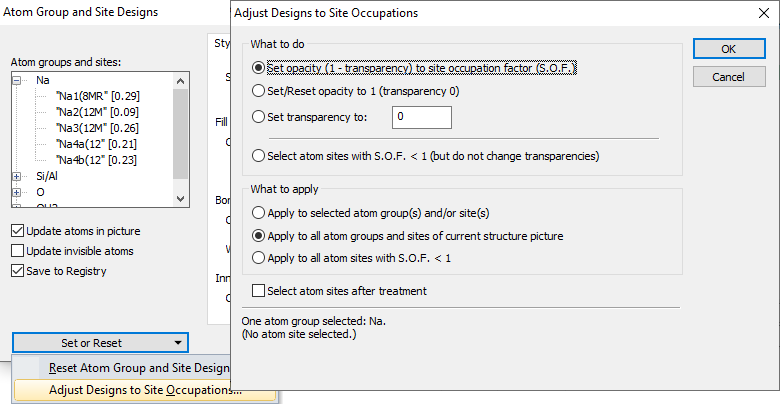Expand the O atom group
780x404 pixels.
click(x=17, y=191)
